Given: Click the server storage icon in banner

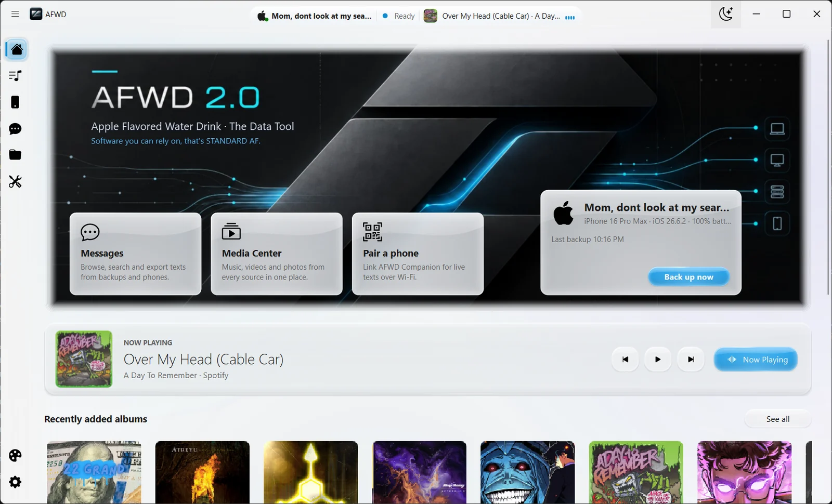Looking at the screenshot, I should tap(777, 192).
